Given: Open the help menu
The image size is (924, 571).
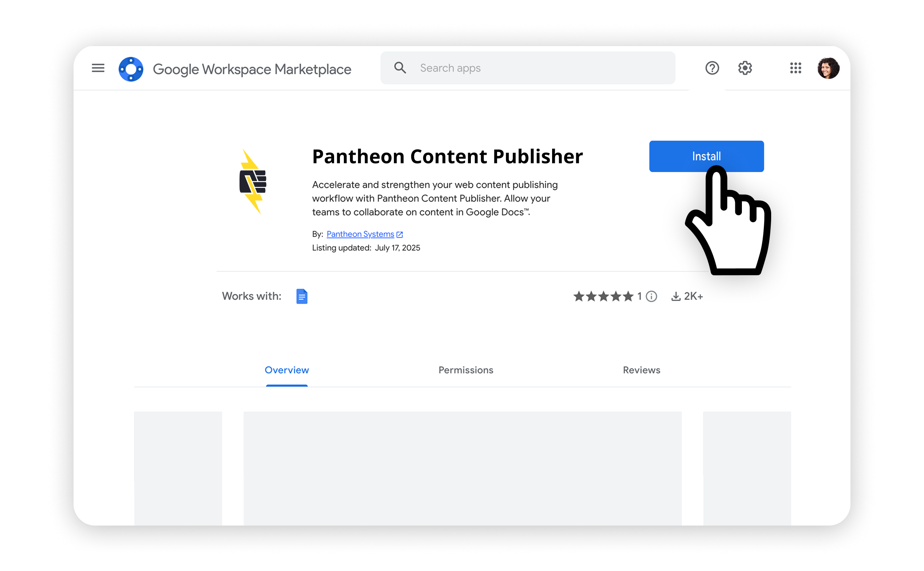Looking at the screenshot, I should (x=712, y=68).
